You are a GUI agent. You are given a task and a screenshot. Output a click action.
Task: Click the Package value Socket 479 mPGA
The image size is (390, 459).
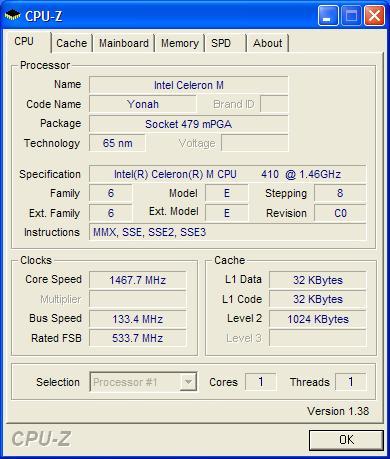[x=189, y=124]
